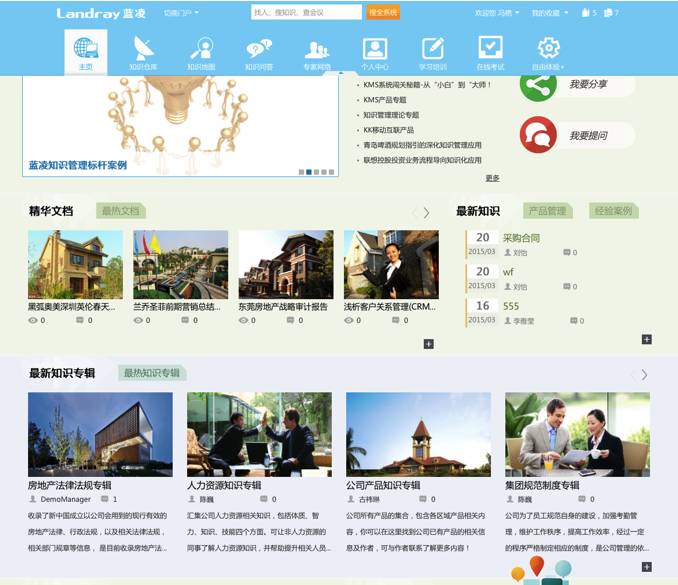Switch to hottest knowledge albums tab
The height and width of the screenshot is (585, 678).
(x=152, y=373)
